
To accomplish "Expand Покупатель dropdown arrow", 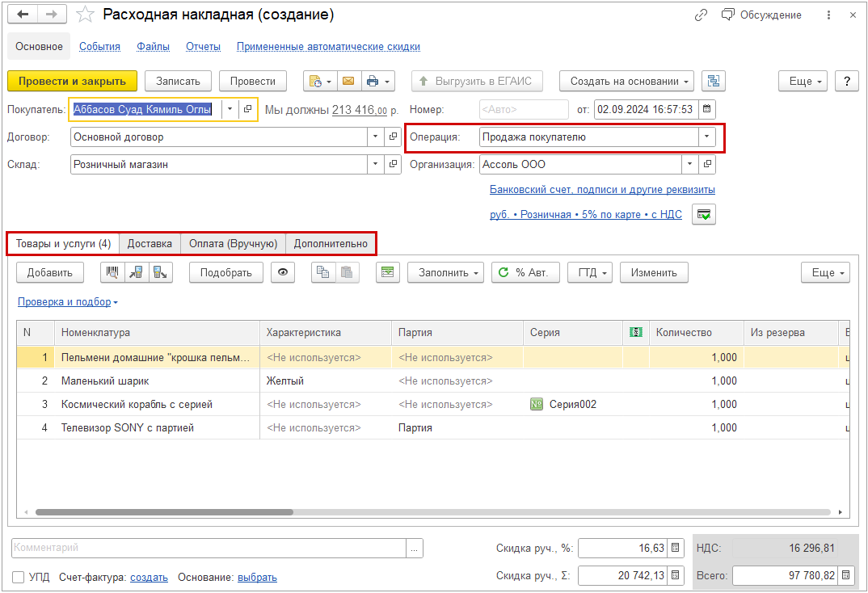I will click(x=230, y=110).
